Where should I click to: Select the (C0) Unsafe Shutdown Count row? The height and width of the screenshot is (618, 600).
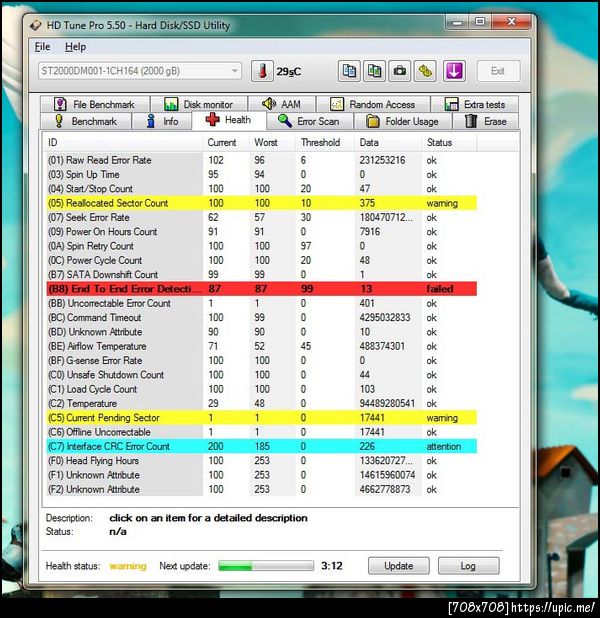pos(261,375)
